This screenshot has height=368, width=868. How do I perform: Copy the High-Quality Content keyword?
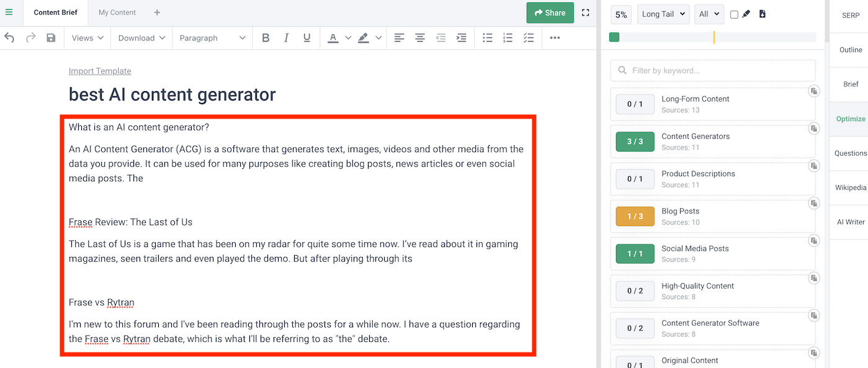[x=814, y=278]
